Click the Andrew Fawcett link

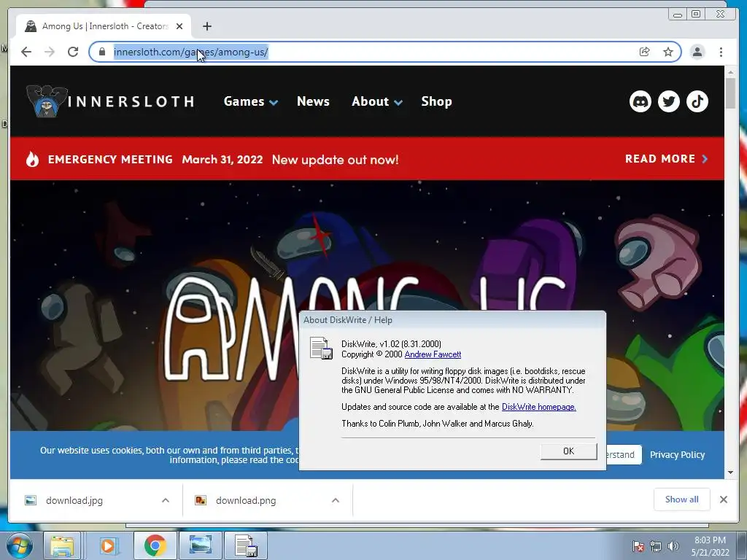pos(433,354)
